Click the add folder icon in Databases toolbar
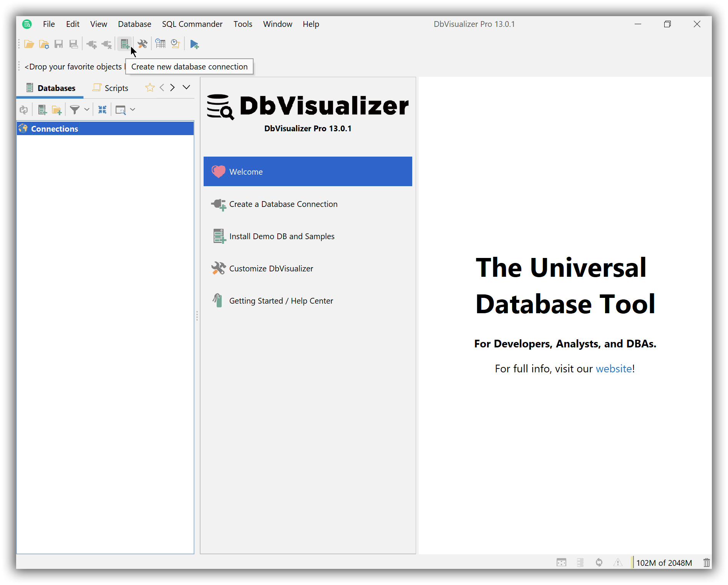Screen dimensions: 728x585 point(57,110)
